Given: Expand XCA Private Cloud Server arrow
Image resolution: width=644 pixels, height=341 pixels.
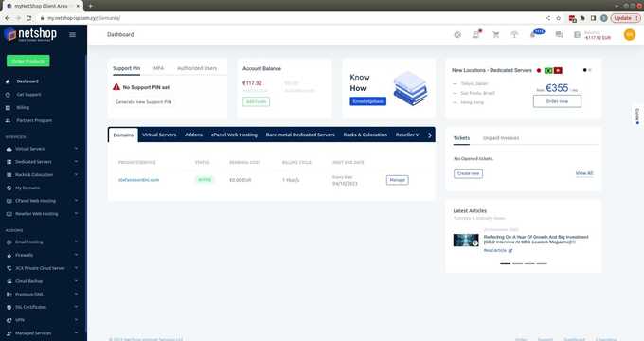Looking at the screenshot, I should pos(76,268).
